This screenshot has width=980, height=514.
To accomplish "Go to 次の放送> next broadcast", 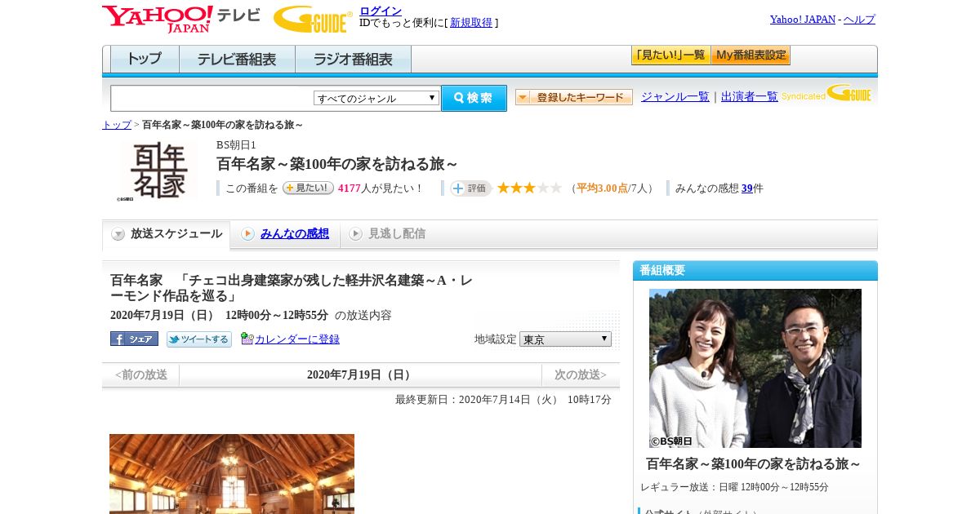I will pyautogui.click(x=581, y=374).
